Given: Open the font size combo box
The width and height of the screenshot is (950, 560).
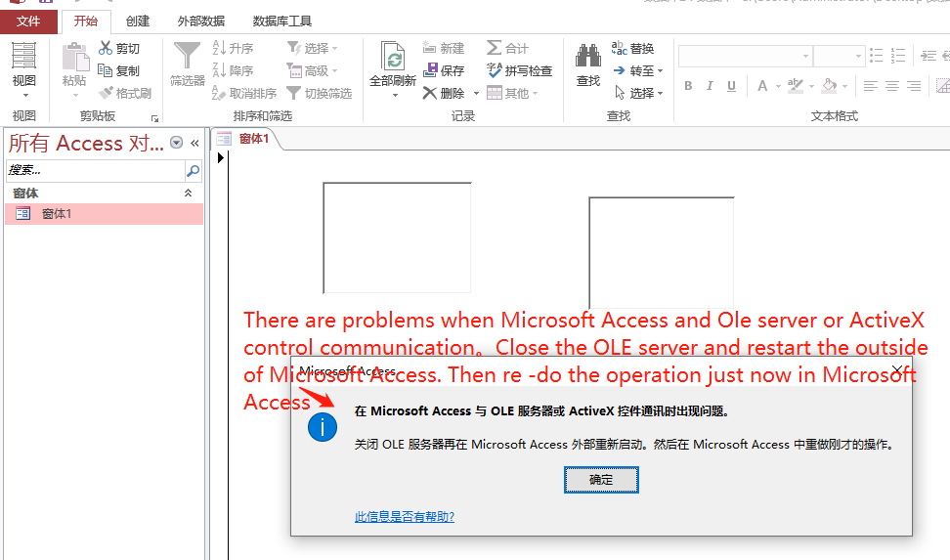Looking at the screenshot, I should tap(840, 56).
